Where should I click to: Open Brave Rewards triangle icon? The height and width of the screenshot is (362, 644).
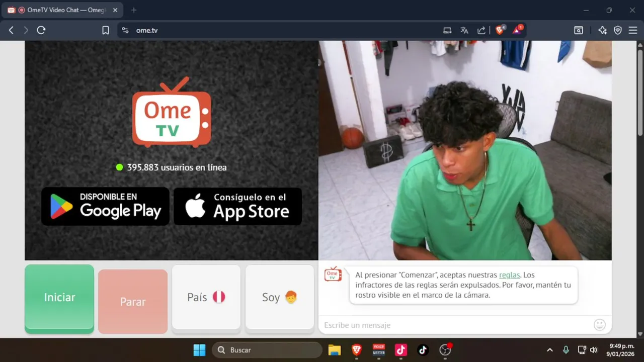click(x=517, y=30)
